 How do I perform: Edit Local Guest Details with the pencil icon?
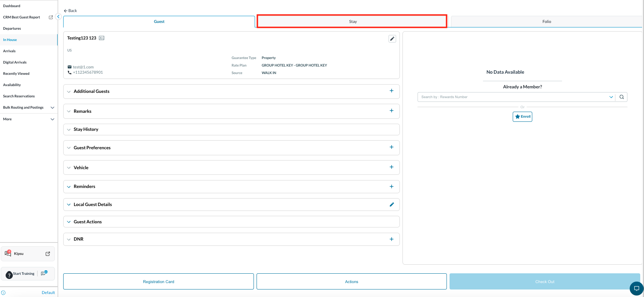[x=392, y=205]
